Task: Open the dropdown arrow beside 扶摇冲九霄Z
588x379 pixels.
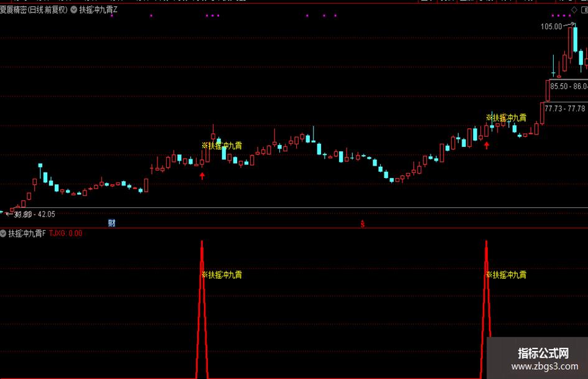Action: [x=74, y=10]
